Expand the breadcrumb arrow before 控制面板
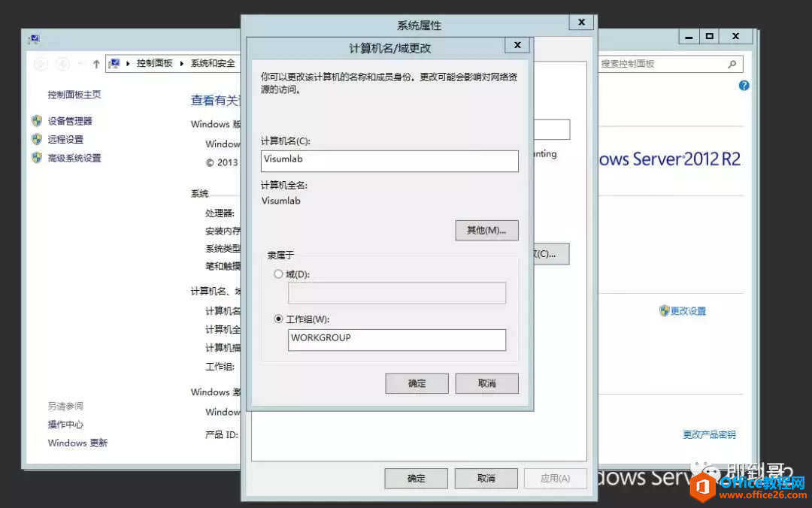This screenshot has height=508, width=812. coord(128,63)
